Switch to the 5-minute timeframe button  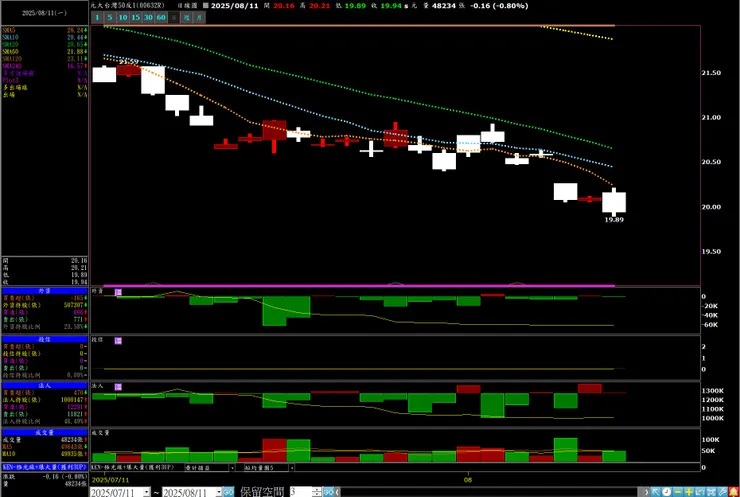tap(109, 17)
